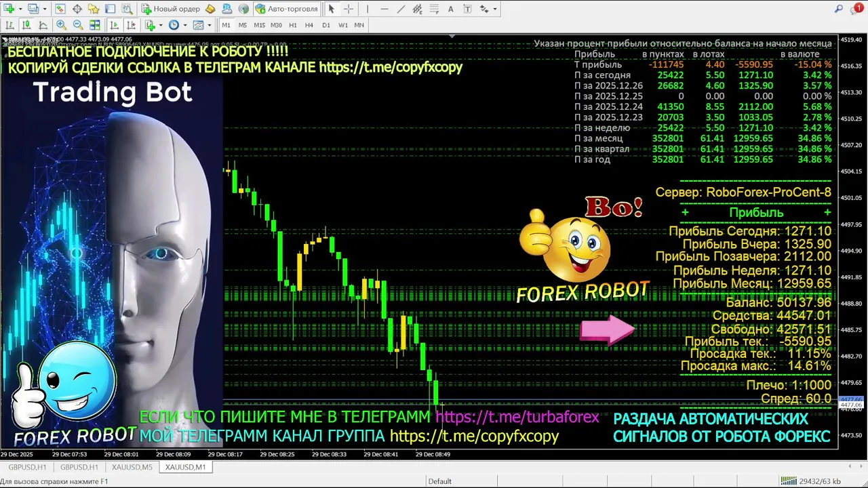
Task: Expand the Profiles dropdown arrow
Action: coord(45,9)
